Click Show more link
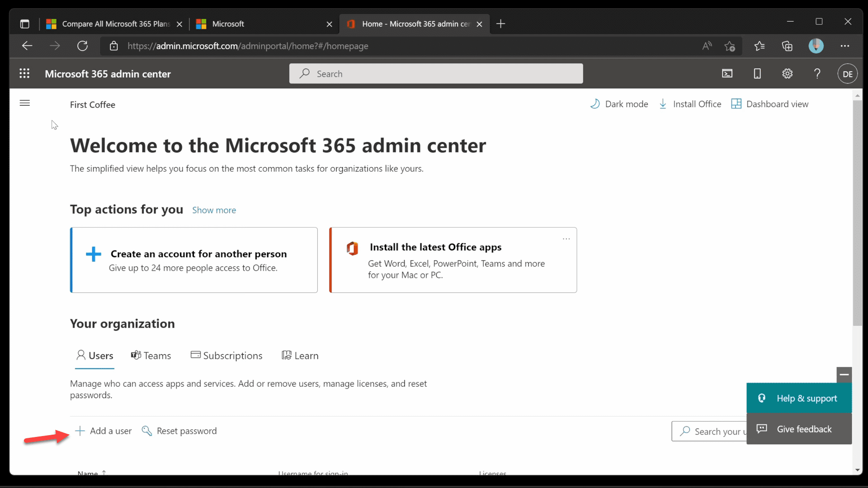Screen dimensions: 868x488 point(214,210)
